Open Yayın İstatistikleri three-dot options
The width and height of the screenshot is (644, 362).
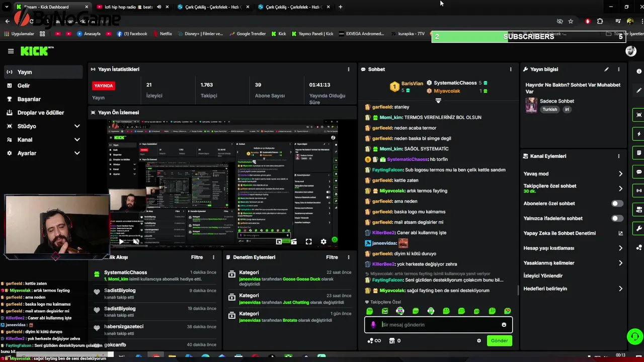coord(348,69)
